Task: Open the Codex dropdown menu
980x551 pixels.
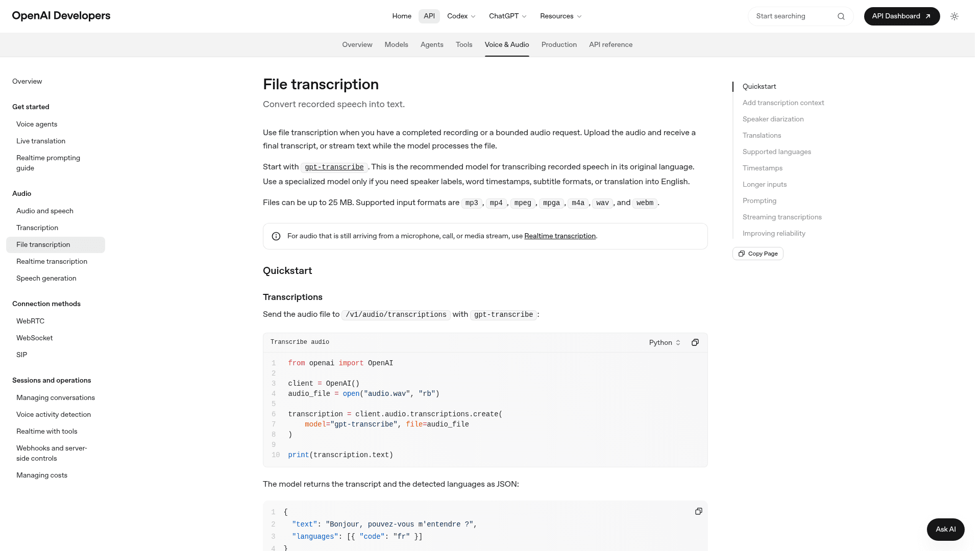Action: pyautogui.click(x=461, y=16)
